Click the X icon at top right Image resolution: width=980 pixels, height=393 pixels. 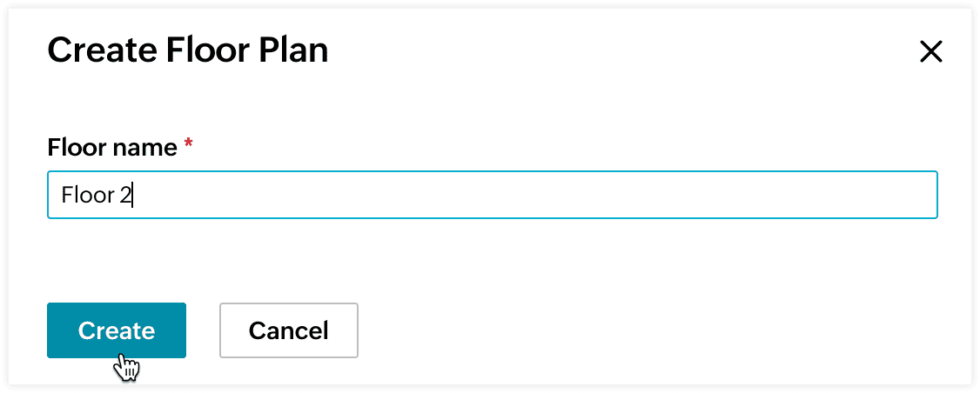click(930, 52)
